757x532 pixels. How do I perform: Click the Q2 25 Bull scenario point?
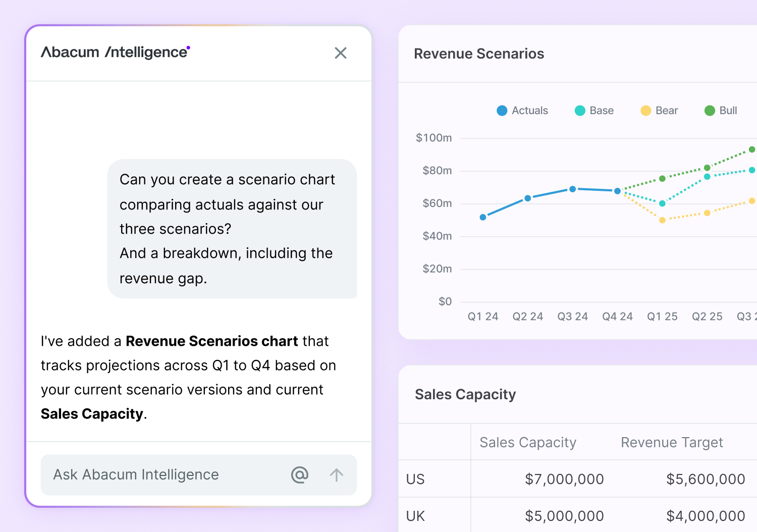click(x=707, y=168)
